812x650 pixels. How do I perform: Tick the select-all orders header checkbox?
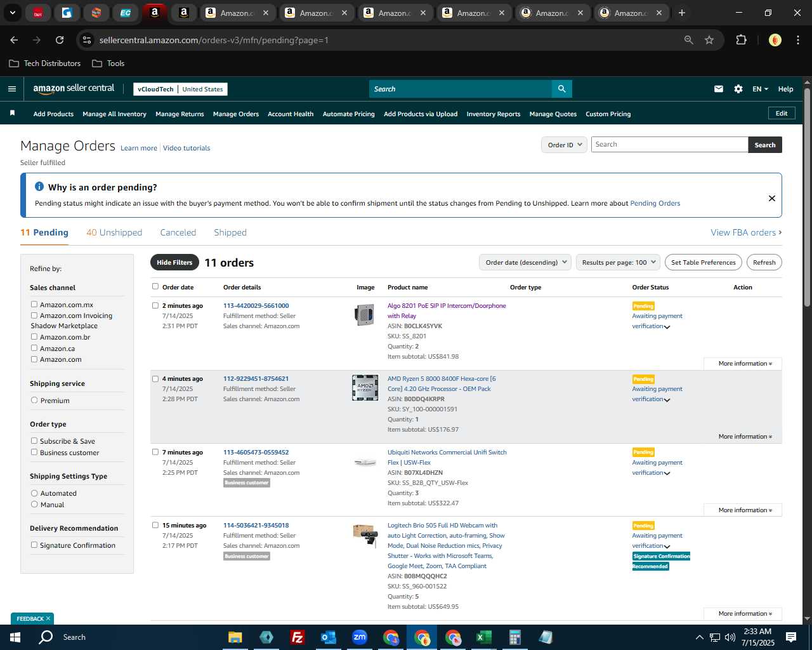(x=155, y=286)
